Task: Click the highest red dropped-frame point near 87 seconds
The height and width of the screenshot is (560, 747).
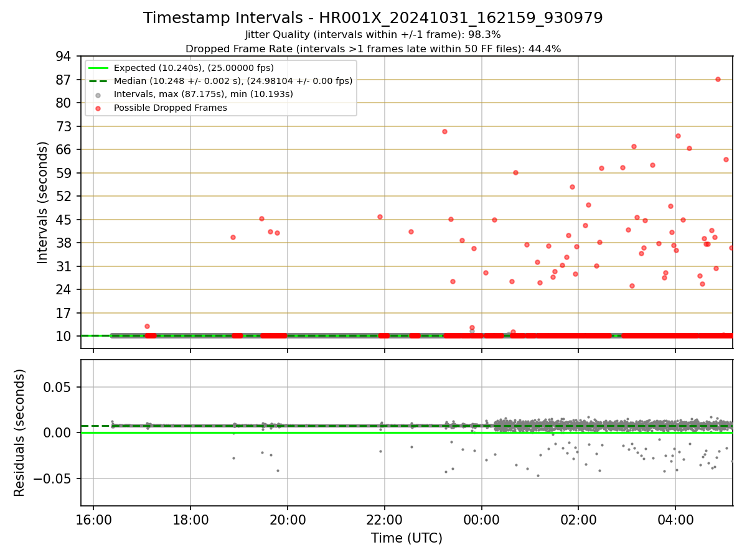Action: coord(718,79)
